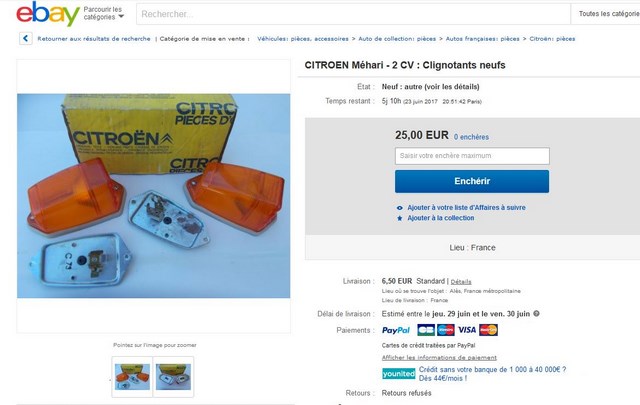Open the Citroën: pièces breadcrumb
This screenshot has height=405, width=640.
[552, 39]
